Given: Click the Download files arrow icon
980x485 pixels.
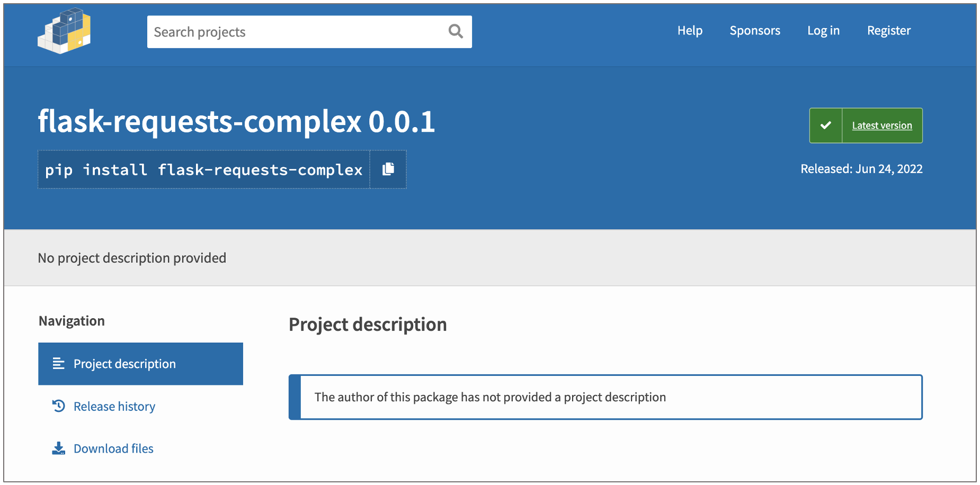Looking at the screenshot, I should tap(58, 448).
